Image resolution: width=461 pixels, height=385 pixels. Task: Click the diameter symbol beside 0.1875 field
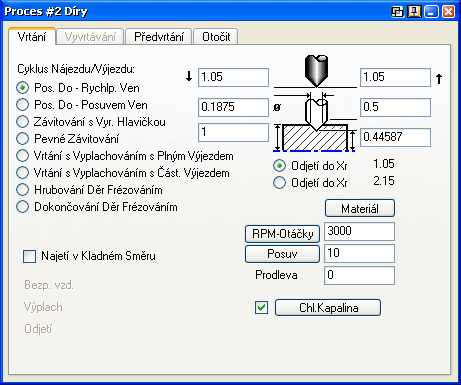pyautogui.click(x=277, y=107)
